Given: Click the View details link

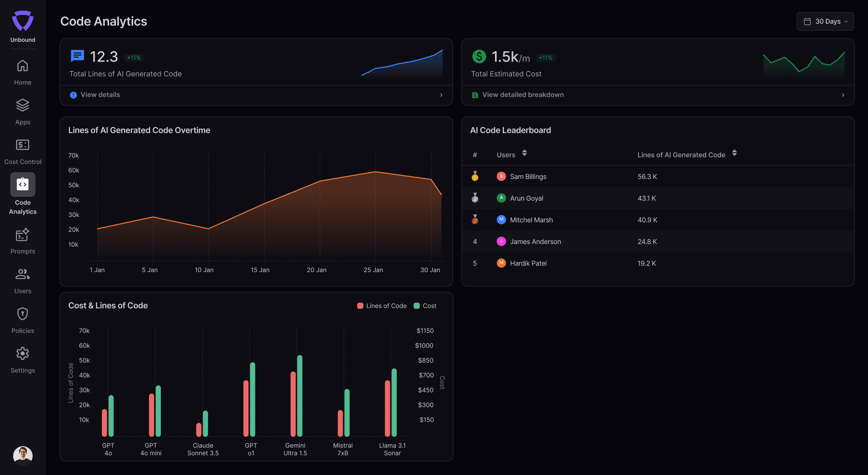Looking at the screenshot, I should tap(100, 95).
